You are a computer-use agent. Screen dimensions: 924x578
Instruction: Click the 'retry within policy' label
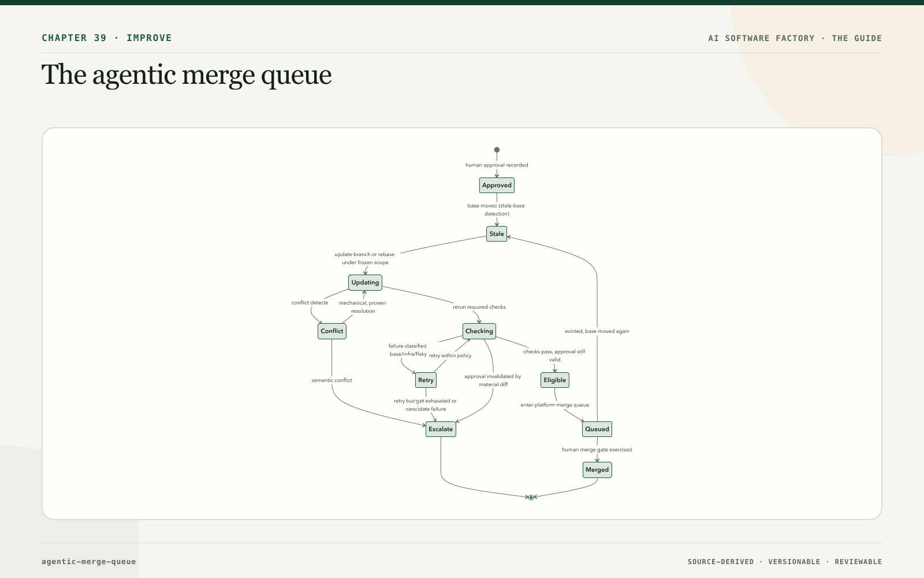tap(450, 356)
